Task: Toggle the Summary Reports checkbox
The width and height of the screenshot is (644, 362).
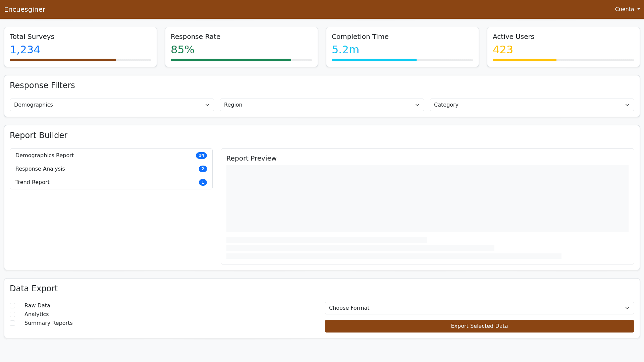Action: click(12, 323)
